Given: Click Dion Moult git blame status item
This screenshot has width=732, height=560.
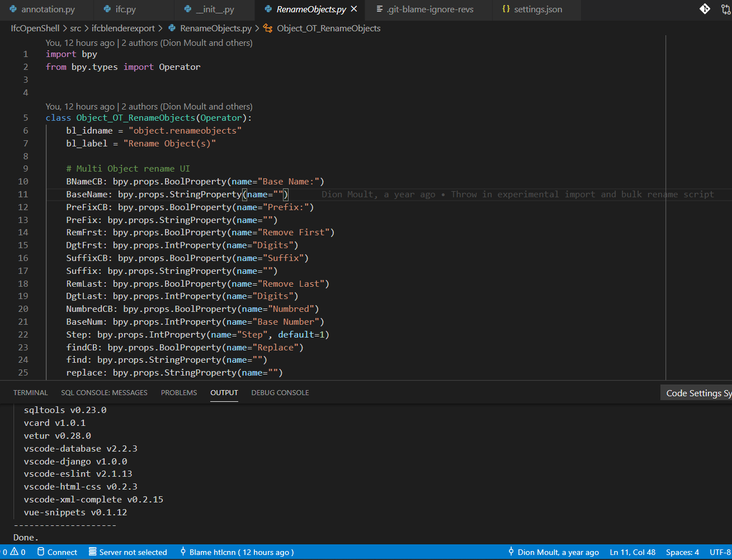Looking at the screenshot, I should pos(553,552).
